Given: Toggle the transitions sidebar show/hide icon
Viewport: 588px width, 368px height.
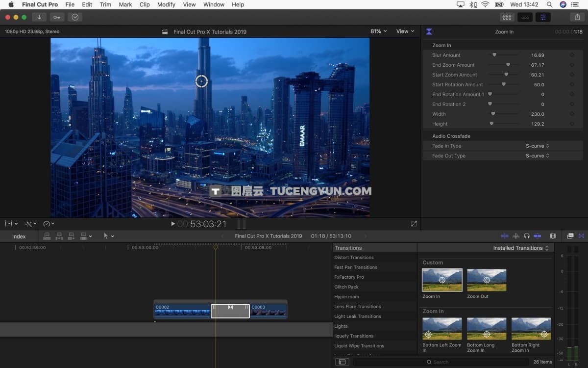Looking at the screenshot, I should click(342, 362).
